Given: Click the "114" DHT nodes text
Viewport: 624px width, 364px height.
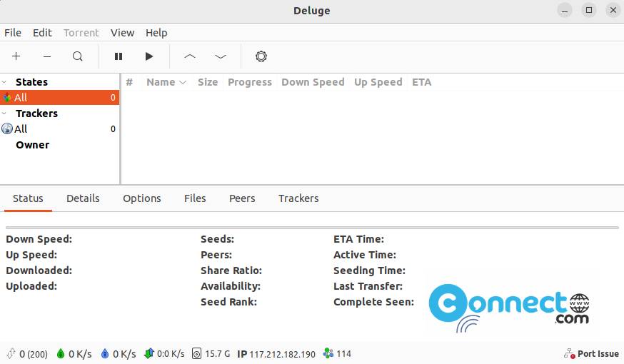Looking at the screenshot, I should click(344, 354).
